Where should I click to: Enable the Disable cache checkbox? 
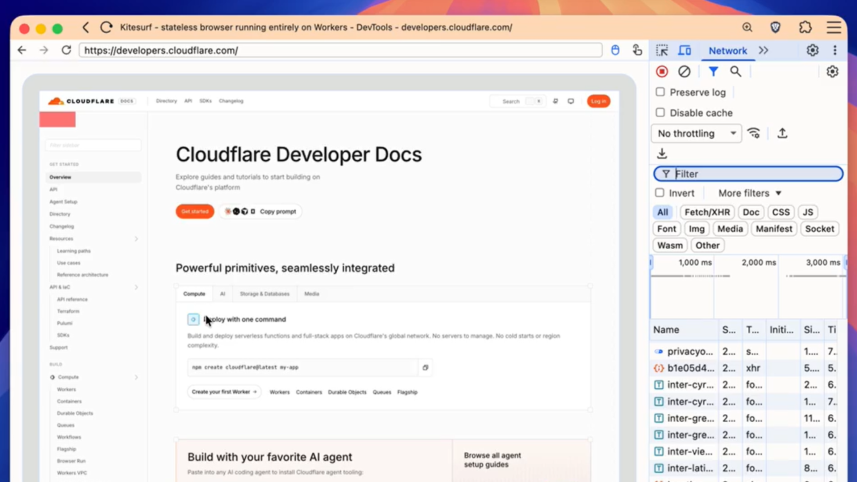coord(660,113)
